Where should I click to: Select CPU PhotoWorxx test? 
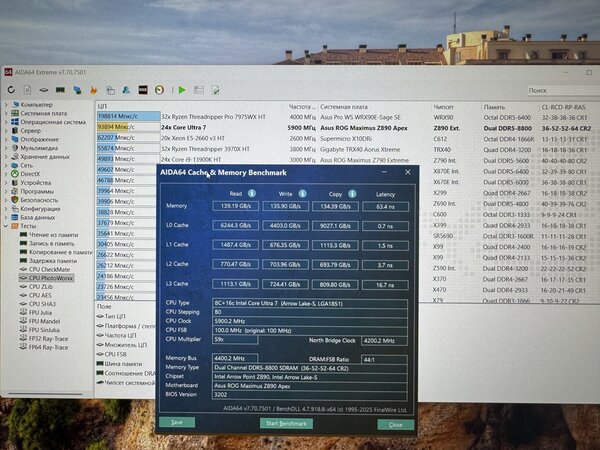pos(51,278)
